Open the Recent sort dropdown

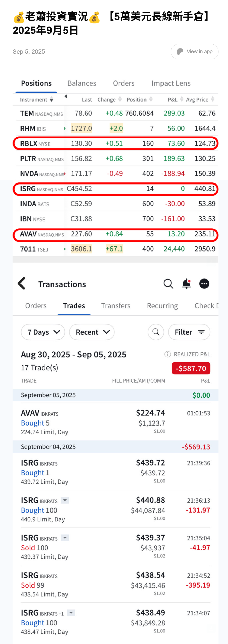pos(92,332)
